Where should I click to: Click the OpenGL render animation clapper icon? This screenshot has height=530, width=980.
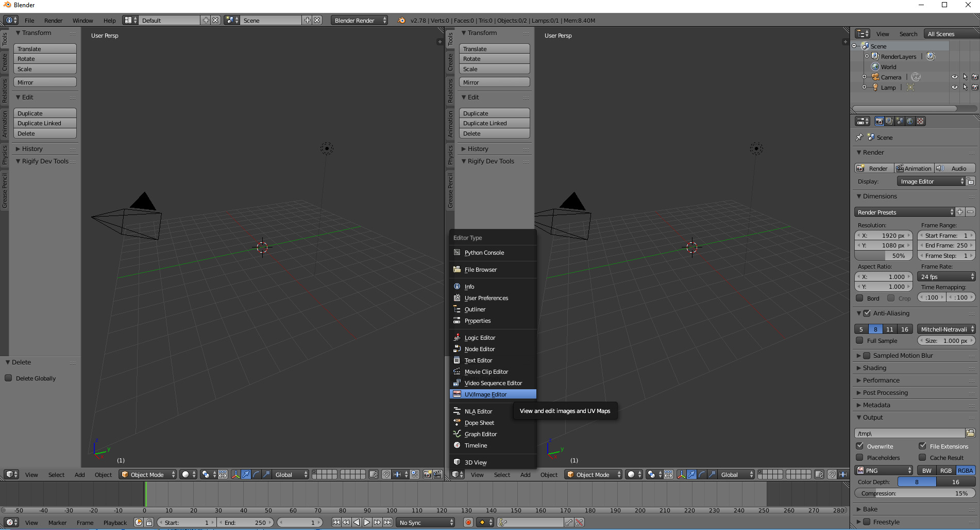(x=437, y=474)
